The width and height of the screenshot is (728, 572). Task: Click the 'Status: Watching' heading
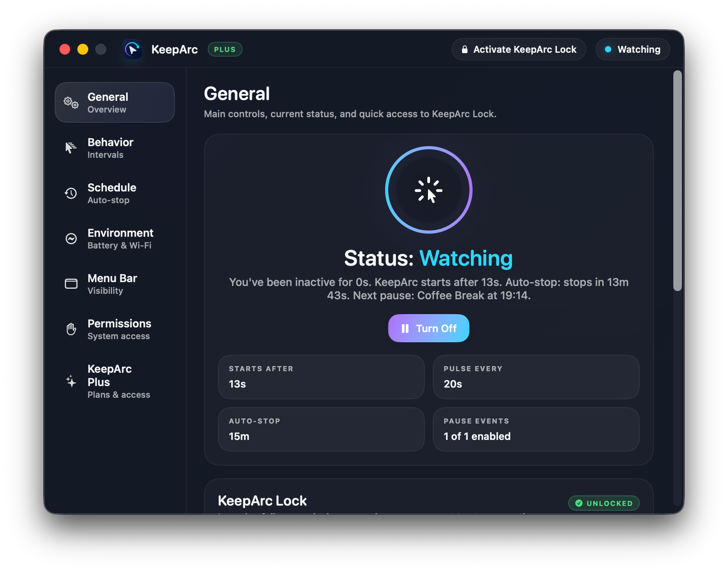point(428,258)
